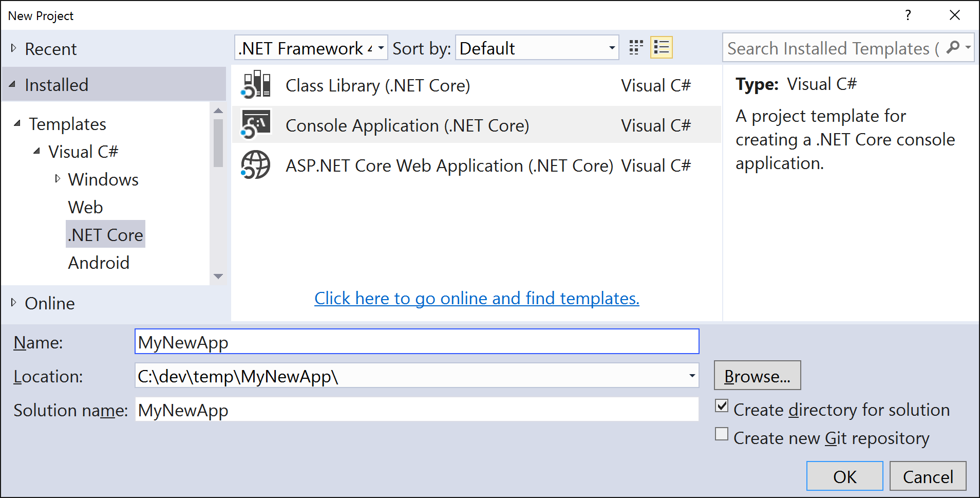Collapse the Installed section

pyautogui.click(x=12, y=84)
